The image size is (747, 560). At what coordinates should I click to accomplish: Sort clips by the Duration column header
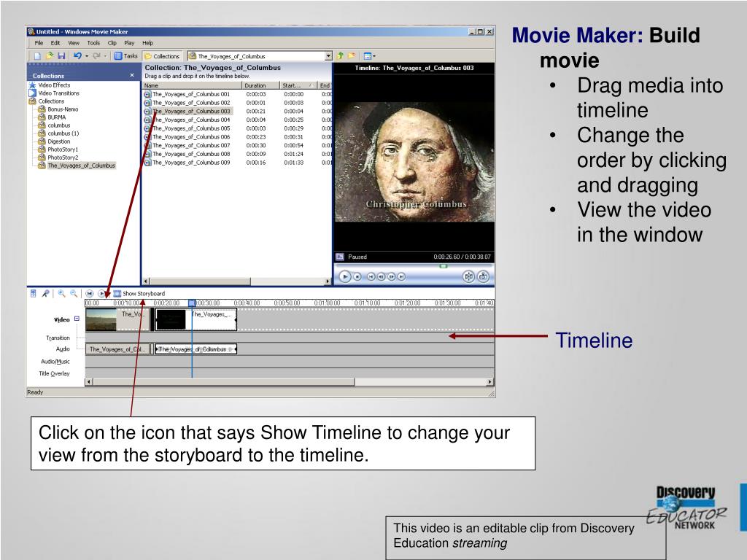tap(260, 85)
